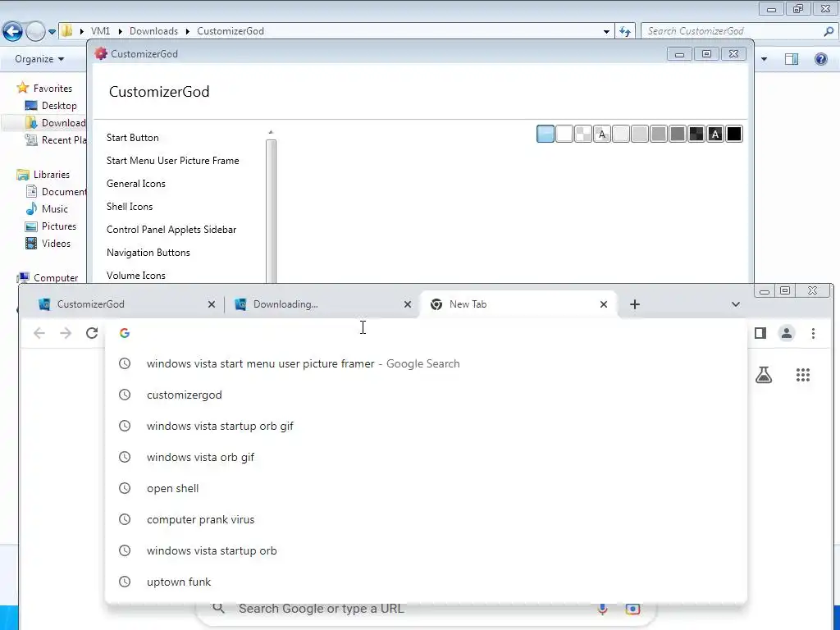Select the uptown funk suggestion
Screen dimensions: 840x630
[x=426, y=582]
